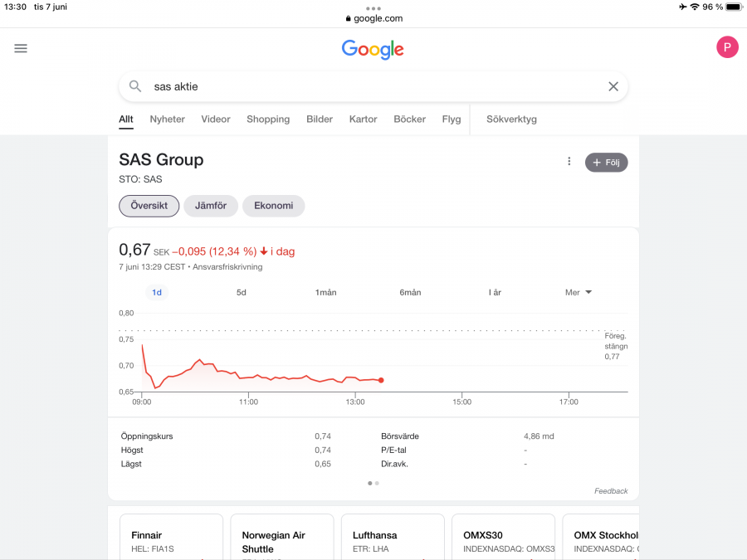The width and height of the screenshot is (747, 560).
Task: Switch to the Bilder tab
Action: (x=320, y=119)
